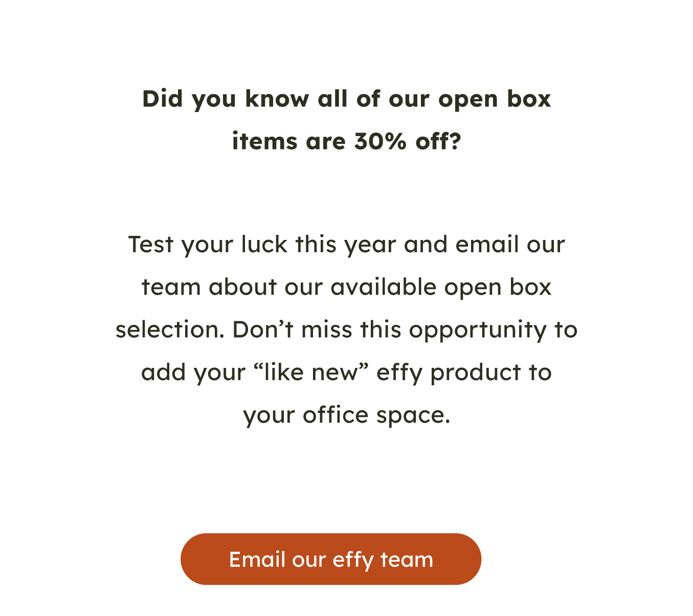The height and width of the screenshot is (616, 693).
Task: Click the quoted phrase "like new"
Action: point(311,372)
